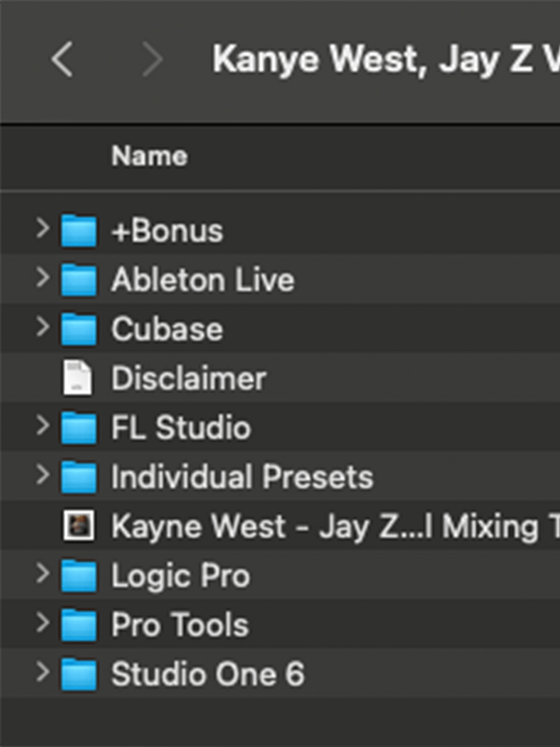The height and width of the screenshot is (747, 560).
Task: Click the Kayne West image file thumbnail
Action: pyautogui.click(x=79, y=526)
